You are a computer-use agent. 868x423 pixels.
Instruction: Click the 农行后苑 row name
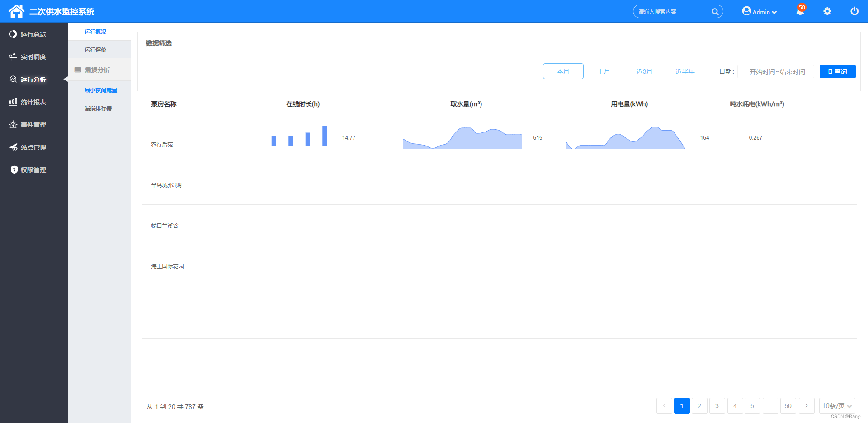[x=162, y=144]
